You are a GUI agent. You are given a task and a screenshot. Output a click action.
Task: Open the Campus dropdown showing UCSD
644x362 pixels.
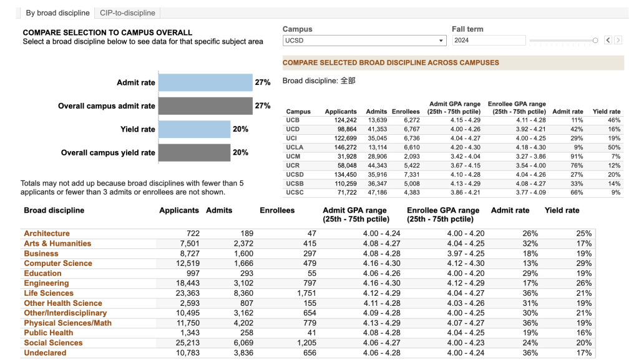[x=364, y=41]
